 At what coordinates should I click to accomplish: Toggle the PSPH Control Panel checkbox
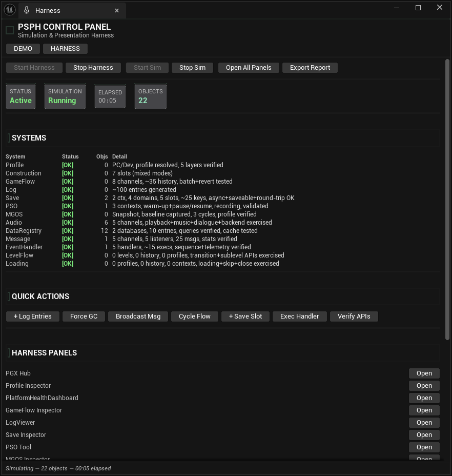[9, 30]
